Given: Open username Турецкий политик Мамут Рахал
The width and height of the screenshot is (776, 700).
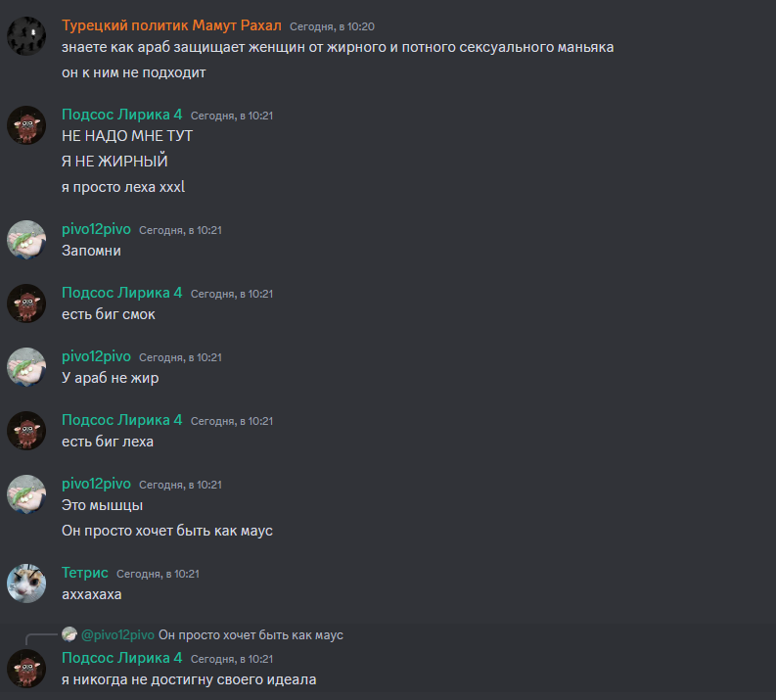Looking at the screenshot, I should pyautogui.click(x=171, y=25).
